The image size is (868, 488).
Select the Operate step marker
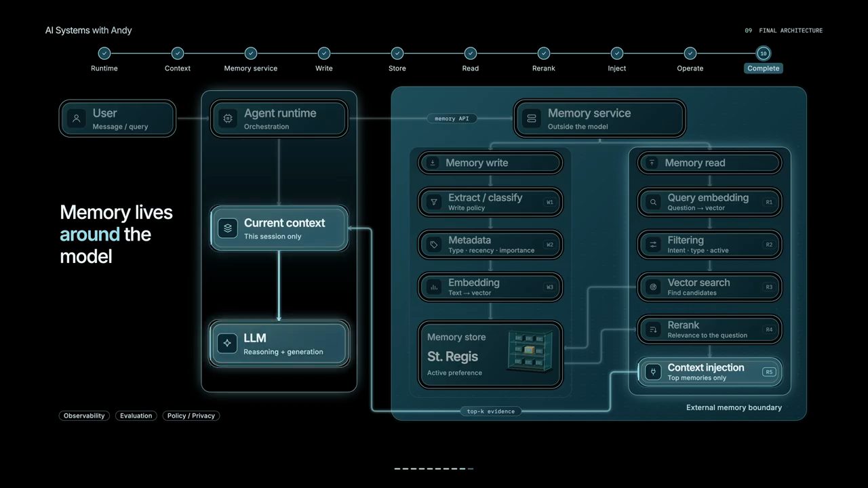(x=690, y=54)
